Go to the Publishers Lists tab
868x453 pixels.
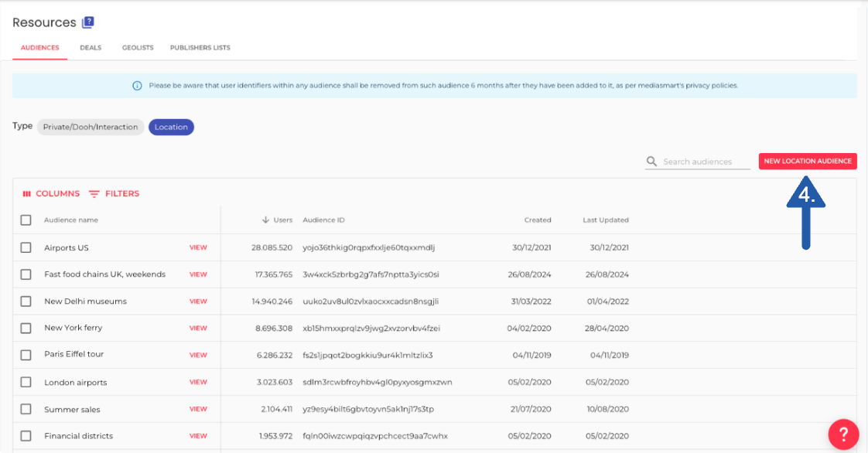point(200,48)
